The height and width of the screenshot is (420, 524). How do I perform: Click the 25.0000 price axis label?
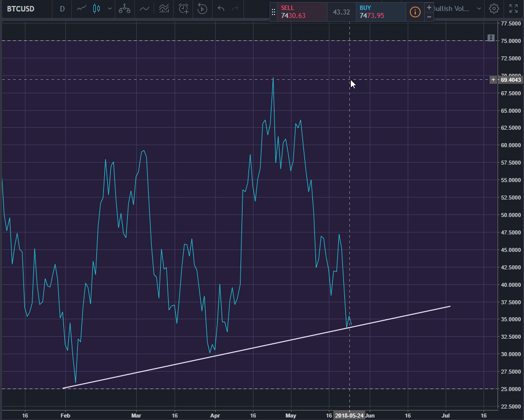[x=511, y=389]
